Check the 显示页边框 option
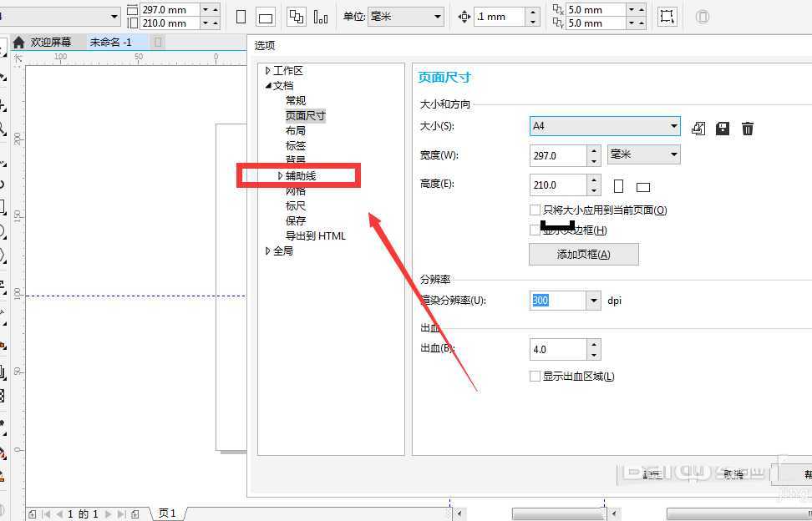The image size is (812, 521). [533, 229]
